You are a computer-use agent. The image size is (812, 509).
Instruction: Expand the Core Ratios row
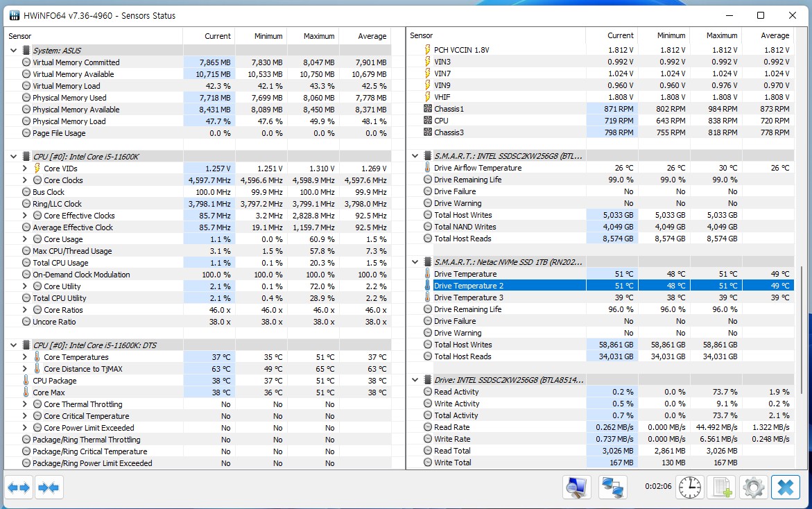pos(24,310)
